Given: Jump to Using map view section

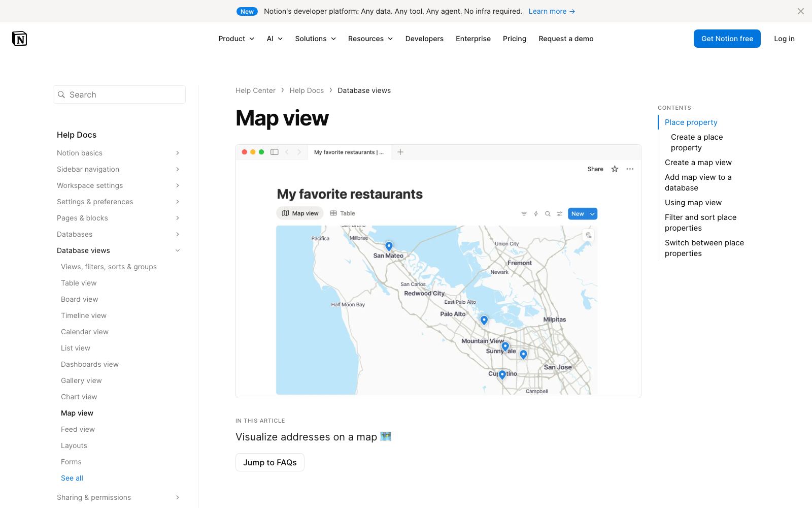Looking at the screenshot, I should coord(693,203).
